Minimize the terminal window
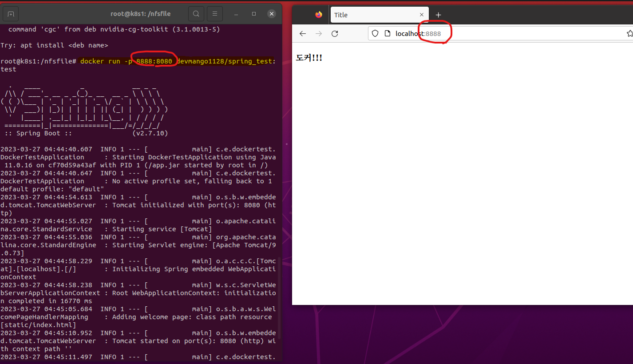 point(237,14)
